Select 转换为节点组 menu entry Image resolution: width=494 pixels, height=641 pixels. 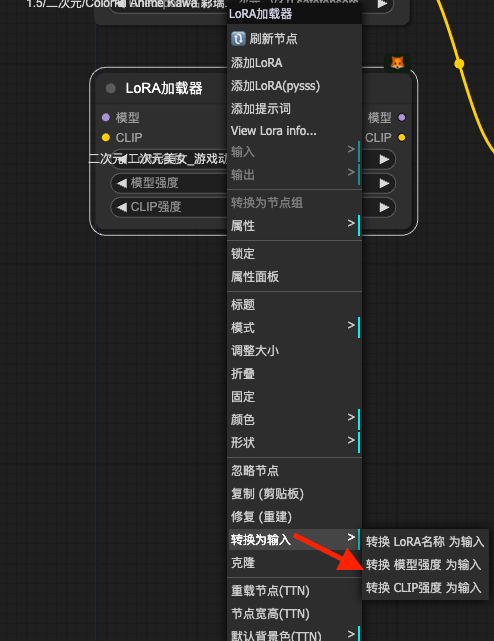point(294,203)
